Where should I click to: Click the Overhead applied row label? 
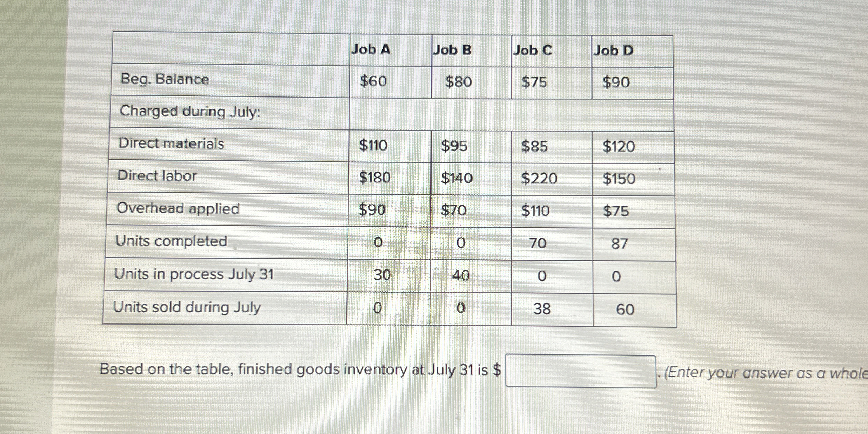pos(178,209)
